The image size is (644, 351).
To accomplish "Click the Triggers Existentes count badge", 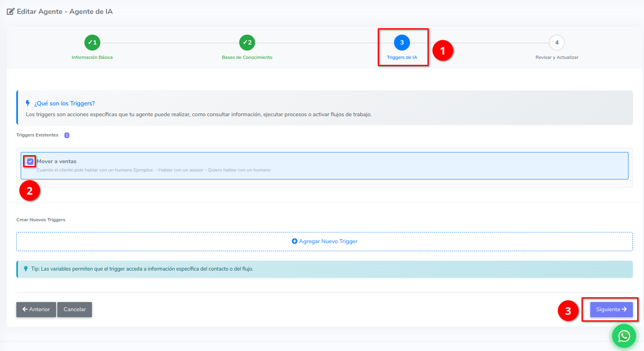I will (x=67, y=135).
